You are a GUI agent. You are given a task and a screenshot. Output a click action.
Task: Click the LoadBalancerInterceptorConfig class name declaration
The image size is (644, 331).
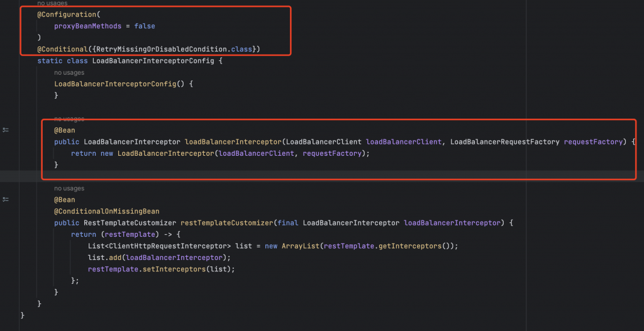(x=155, y=61)
